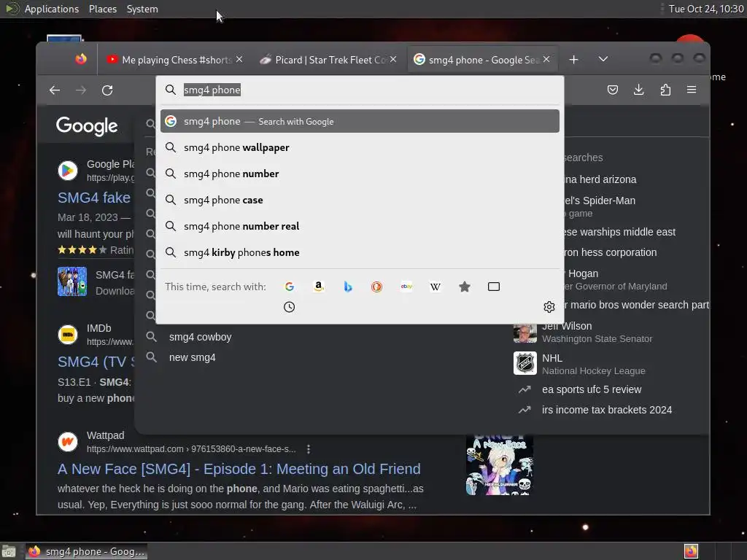Click the Google Play favicon

pos(68,171)
